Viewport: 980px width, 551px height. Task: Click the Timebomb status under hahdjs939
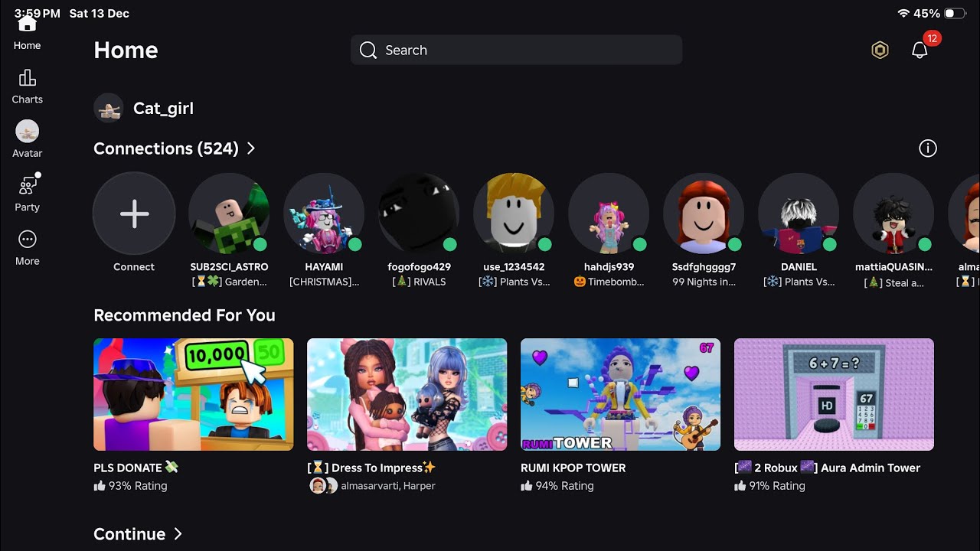tap(609, 282)
